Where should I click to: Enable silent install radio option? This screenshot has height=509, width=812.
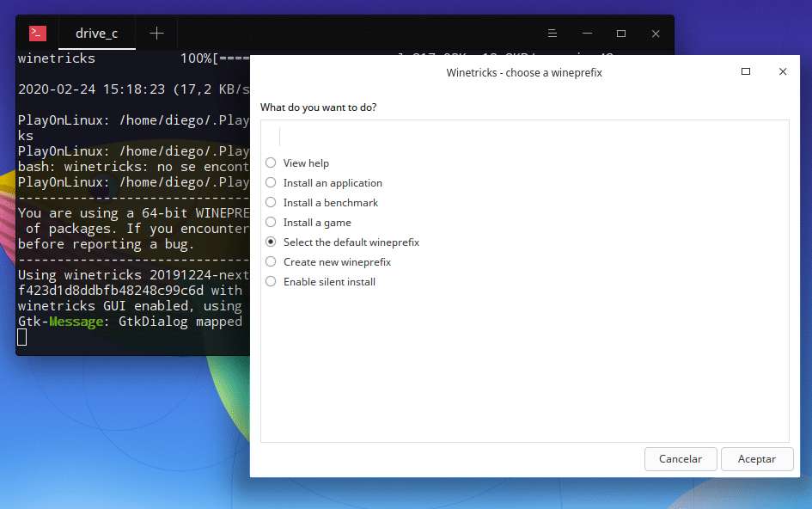click(x=271, y=281)
